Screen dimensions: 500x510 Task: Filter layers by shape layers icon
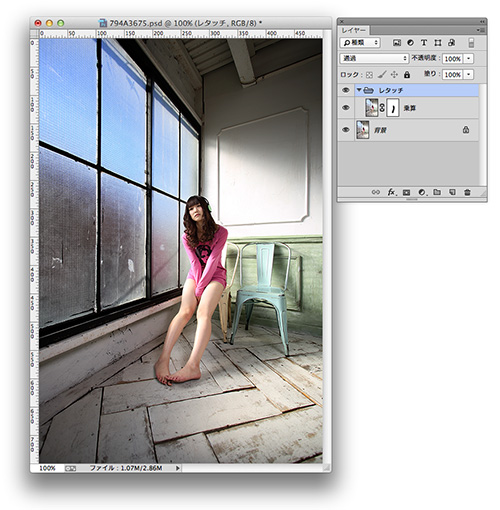coord(438,43)
